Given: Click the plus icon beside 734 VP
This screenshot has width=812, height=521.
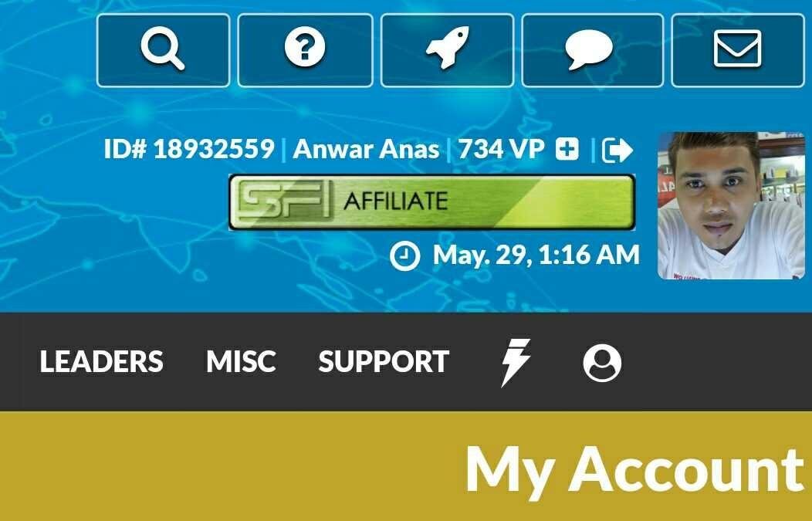Looking at the screenshot, I should pyautogui.click(x=567, y=149).
